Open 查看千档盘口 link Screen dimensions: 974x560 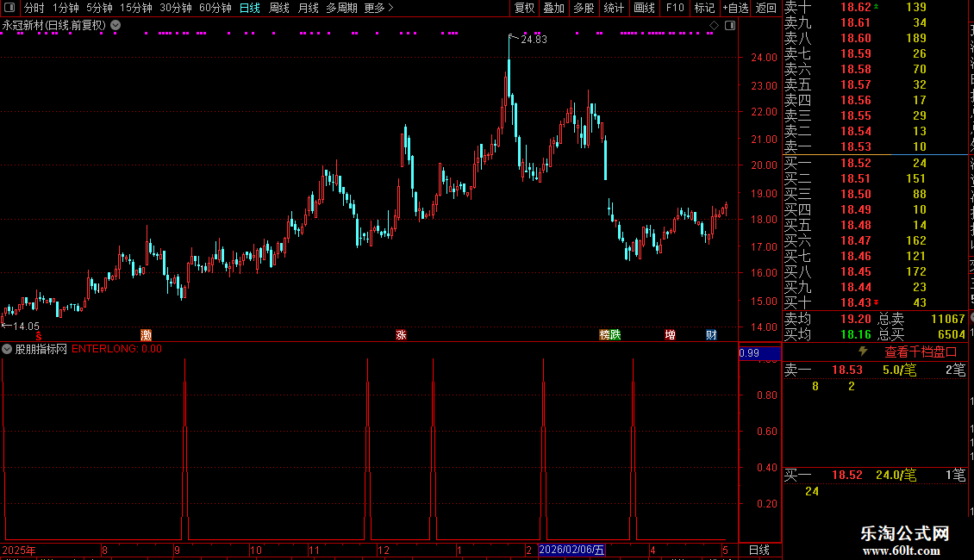tap(921, 352)
